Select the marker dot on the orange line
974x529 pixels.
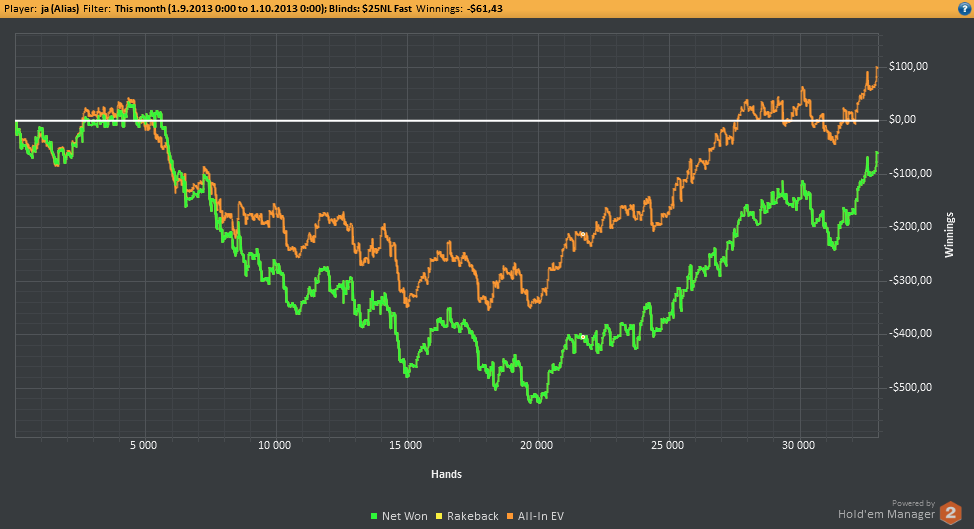580,234
